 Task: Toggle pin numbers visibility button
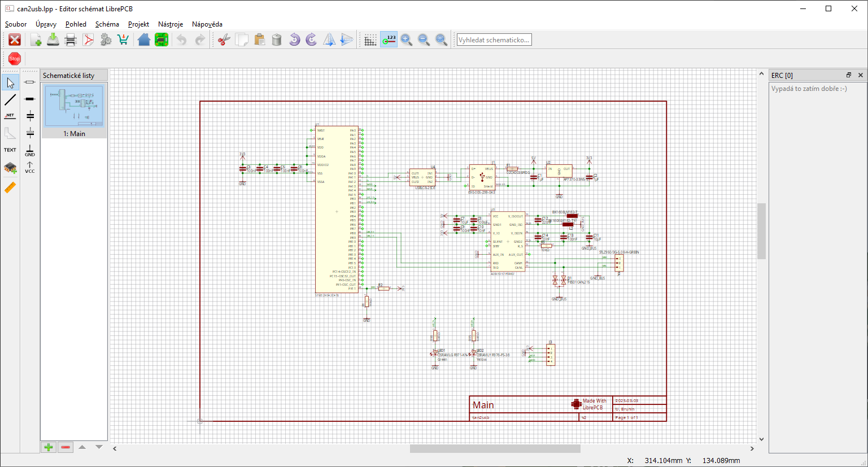(x=389, y=40)
